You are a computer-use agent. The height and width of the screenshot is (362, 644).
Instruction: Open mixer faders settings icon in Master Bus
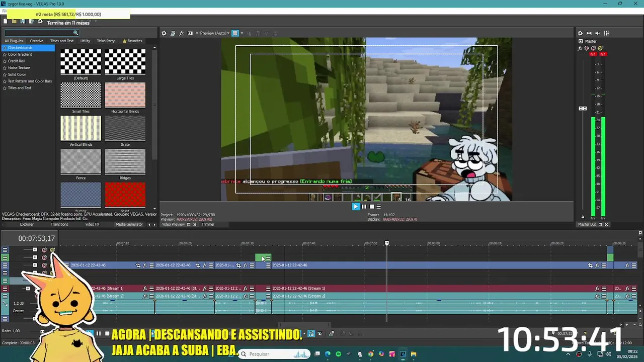click(x=606, y=33)
